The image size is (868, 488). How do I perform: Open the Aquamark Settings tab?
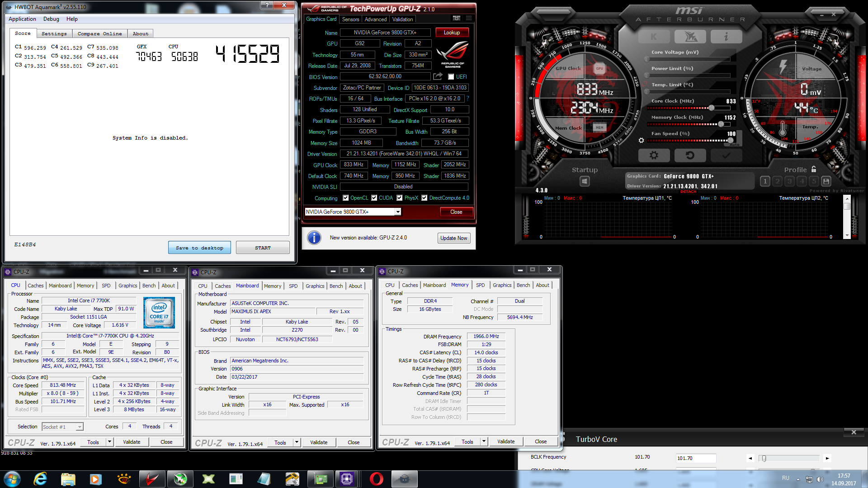coord(54,34)
